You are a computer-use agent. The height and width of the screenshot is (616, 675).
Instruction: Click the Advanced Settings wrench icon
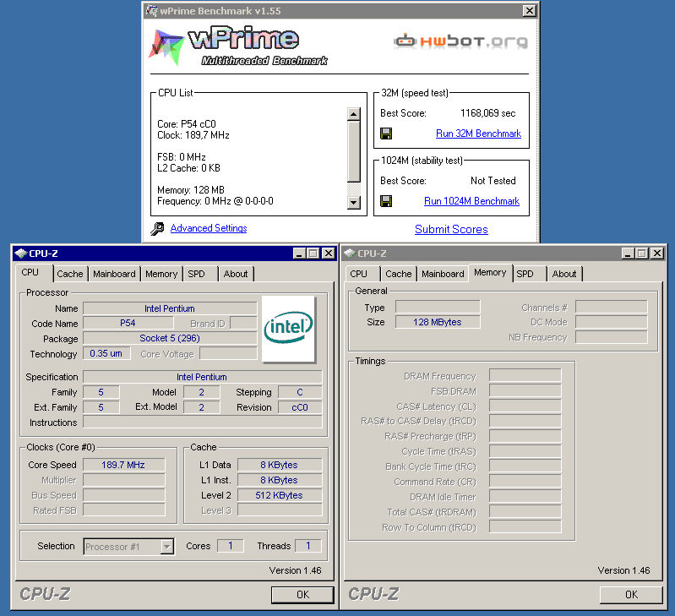click(157, 228)
